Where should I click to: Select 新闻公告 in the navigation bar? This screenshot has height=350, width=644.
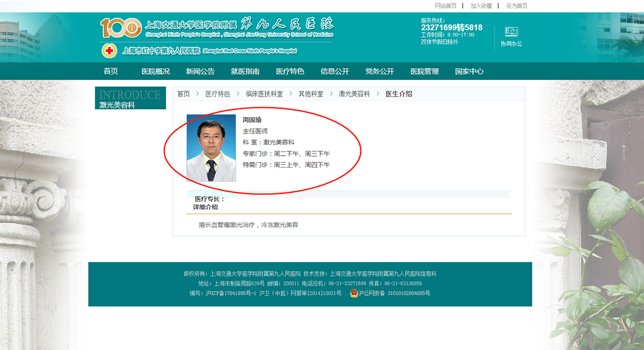pos(200,71)
